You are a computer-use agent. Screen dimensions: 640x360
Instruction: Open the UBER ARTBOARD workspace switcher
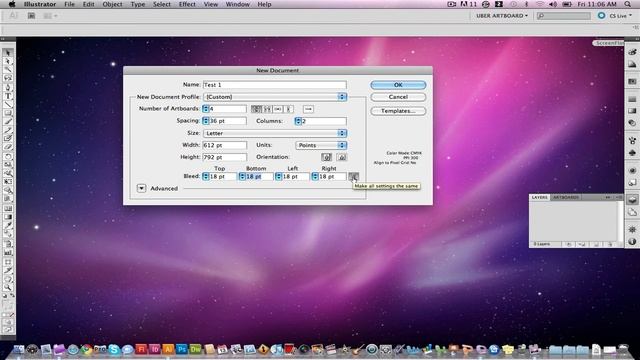(502, 16)
